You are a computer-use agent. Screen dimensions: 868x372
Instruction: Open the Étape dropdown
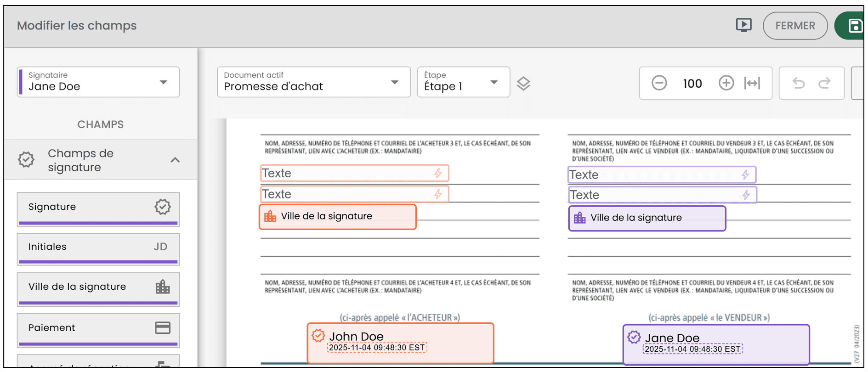point(463,82)
